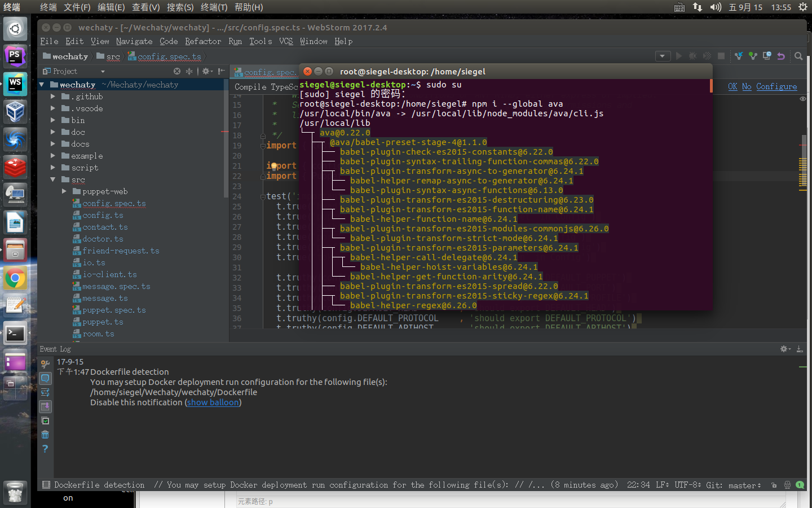The image size is (812, 508).
Task: Open message.spec.ts in Project tree
Action: (x=116, y=286)
